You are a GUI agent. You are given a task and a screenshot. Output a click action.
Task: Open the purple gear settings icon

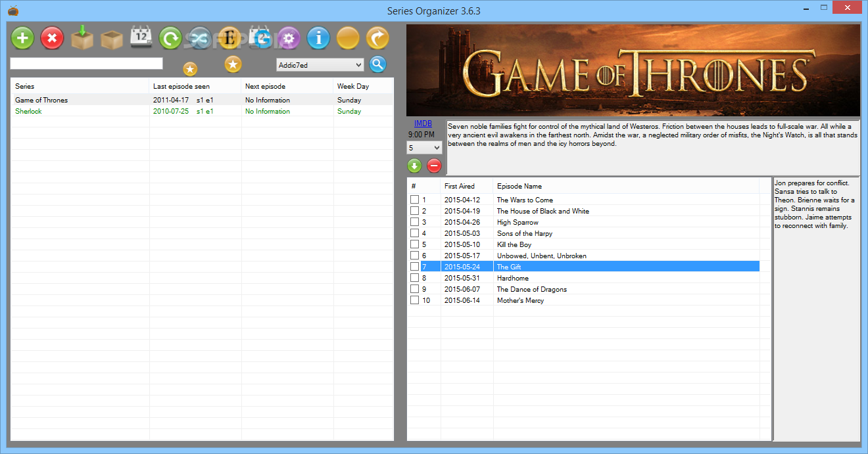tap(289, 38)
